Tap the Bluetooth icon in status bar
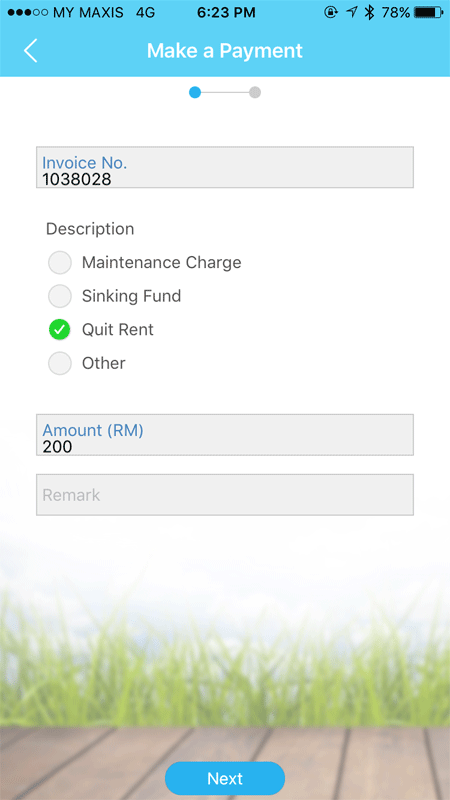The height and width of the screenshot is (800, 450). (369, 12)
